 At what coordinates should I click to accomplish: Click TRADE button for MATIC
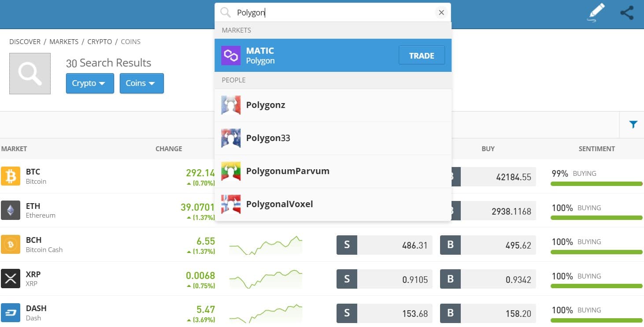click(422, 56)
